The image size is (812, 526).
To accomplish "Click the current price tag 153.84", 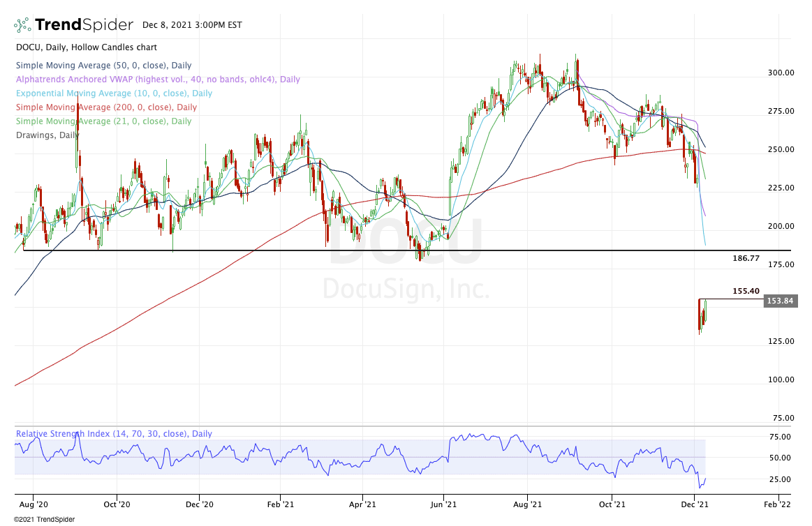I will [x=781, y=301].
